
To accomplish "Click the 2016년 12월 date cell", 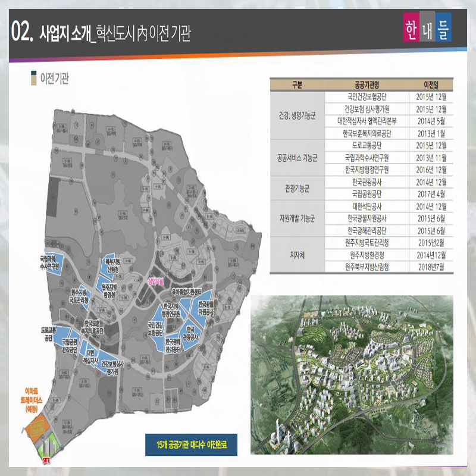I will 431,170.
